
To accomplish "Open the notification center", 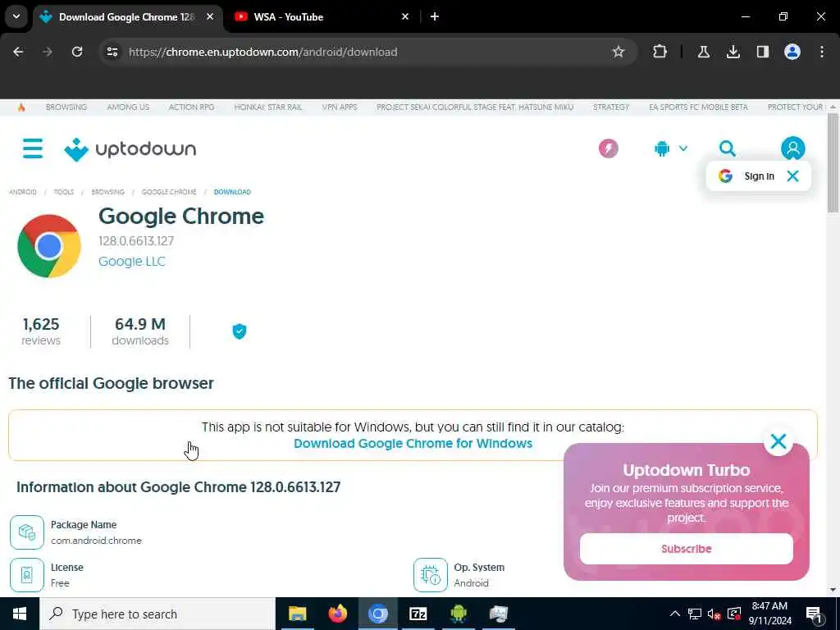I will tap(813, 614).
